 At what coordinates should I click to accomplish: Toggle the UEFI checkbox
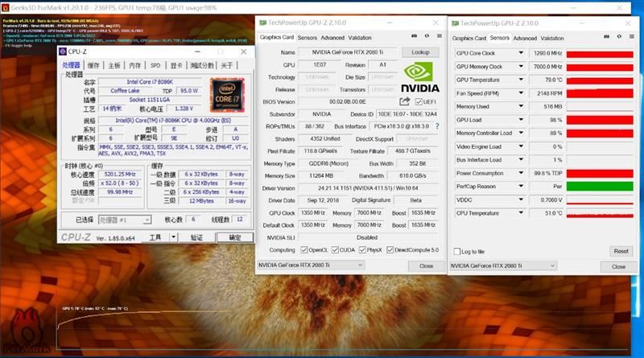[x=419, y=101]
